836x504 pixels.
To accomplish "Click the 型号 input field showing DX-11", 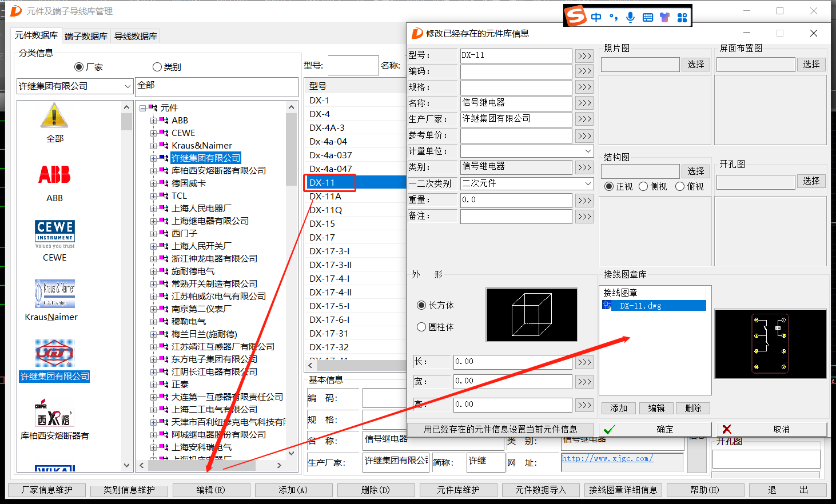I will (516, 55).
